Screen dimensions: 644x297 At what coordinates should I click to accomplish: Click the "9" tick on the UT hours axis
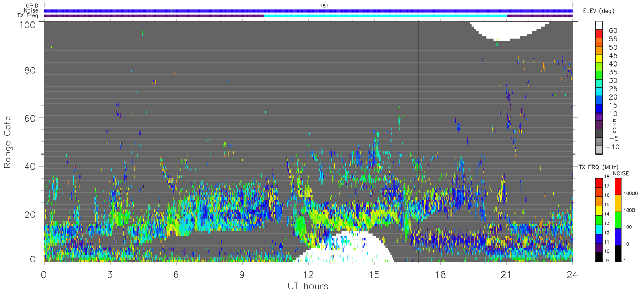coord(242,274)
